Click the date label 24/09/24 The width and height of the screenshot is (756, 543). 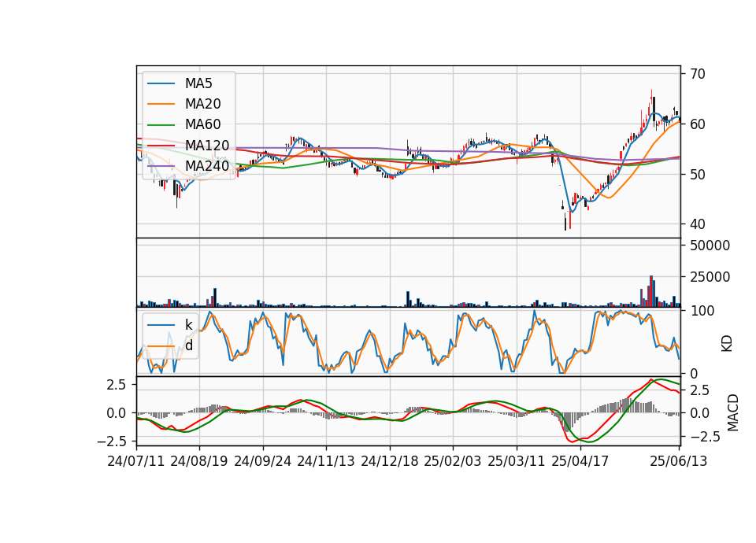pyautogui.click(x=263, y=461)
